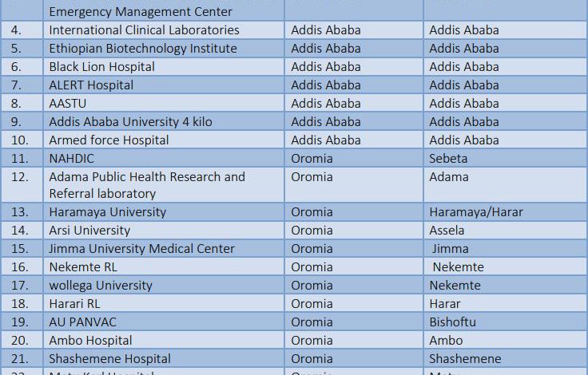The width and height of the screenshot is (588, 375).
Task: Select the Ethiopian Biotechnology Institute cell
Action: 164,49
